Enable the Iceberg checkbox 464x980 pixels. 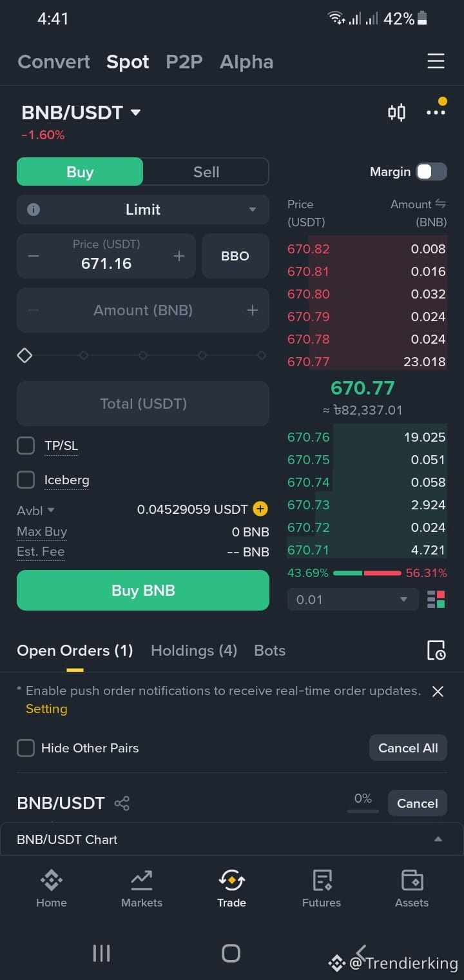pyautogui.click(x=26, y=480)
